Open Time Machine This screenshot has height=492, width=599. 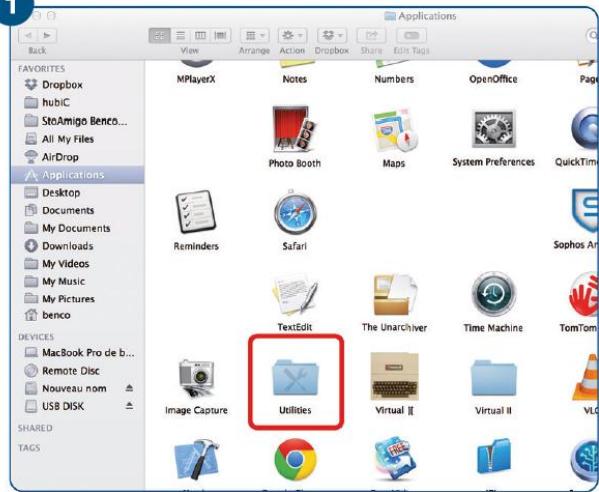494,295
